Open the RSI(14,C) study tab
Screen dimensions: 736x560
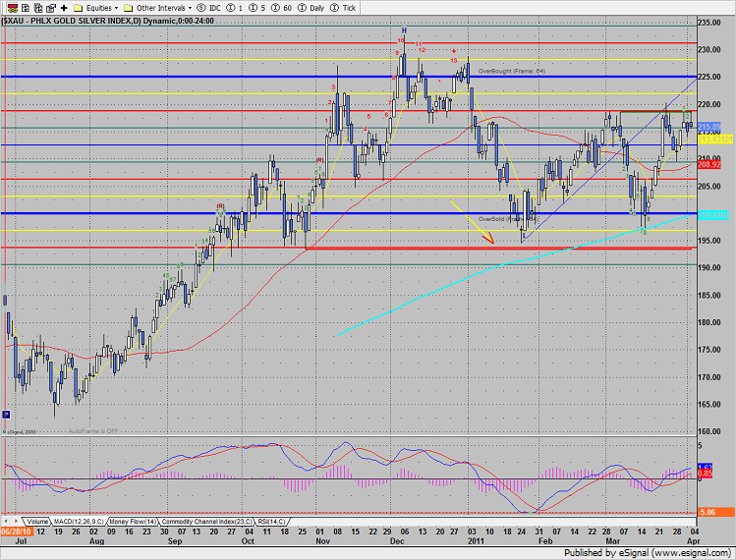pos(271,522)
